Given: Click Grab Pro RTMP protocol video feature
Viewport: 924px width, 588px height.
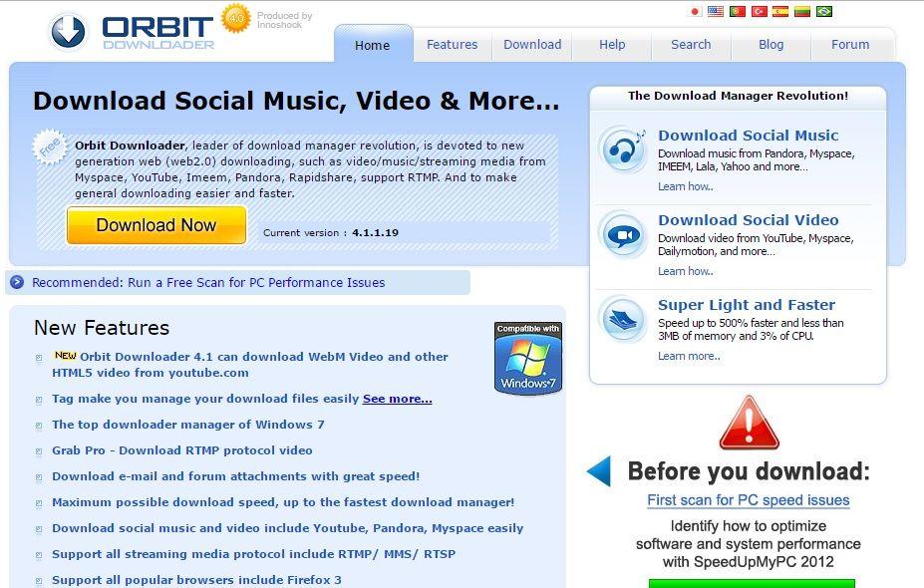Looking at the screenshot, I should click(182, 450).
